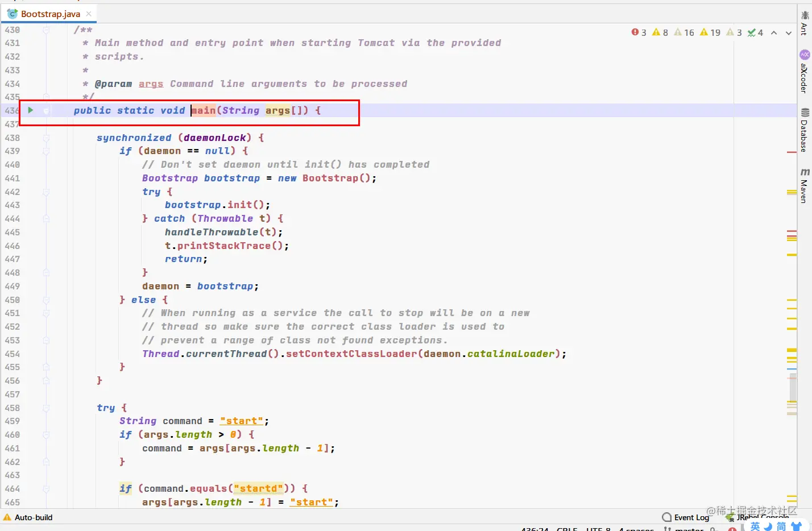Click the Auto-build warning status
The height and width of the screenshot is (531, 812).
click(28, 517)
